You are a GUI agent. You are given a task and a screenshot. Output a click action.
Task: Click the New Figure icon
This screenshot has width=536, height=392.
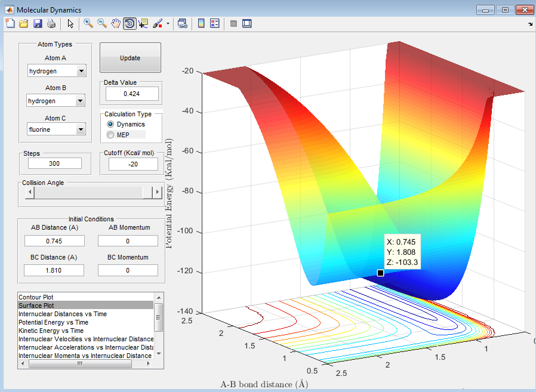pos(10,23)
